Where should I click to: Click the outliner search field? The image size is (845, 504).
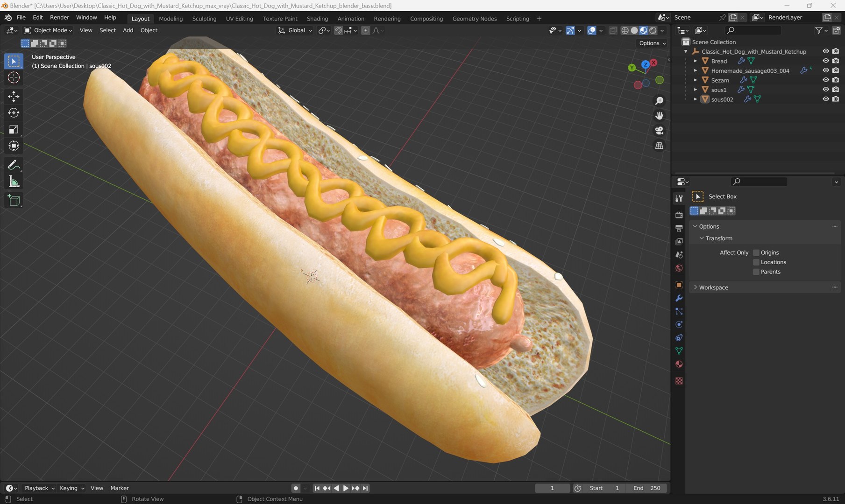[x=753, y=30]
